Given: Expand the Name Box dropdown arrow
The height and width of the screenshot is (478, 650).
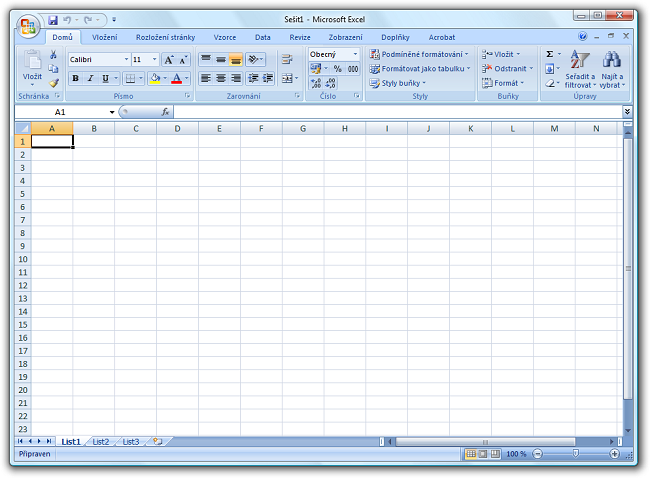Looking at the screenshot, I should (112, 112).
